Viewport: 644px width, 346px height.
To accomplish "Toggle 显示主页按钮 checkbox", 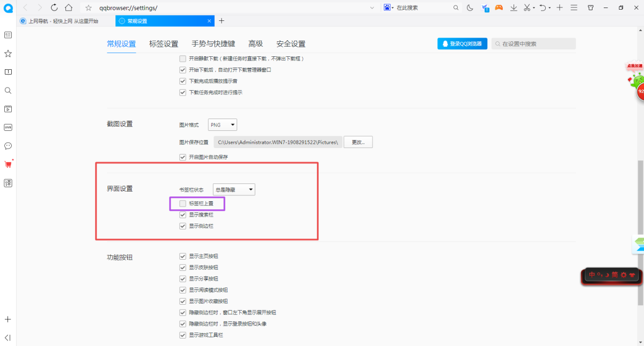I will click(182, 256).
